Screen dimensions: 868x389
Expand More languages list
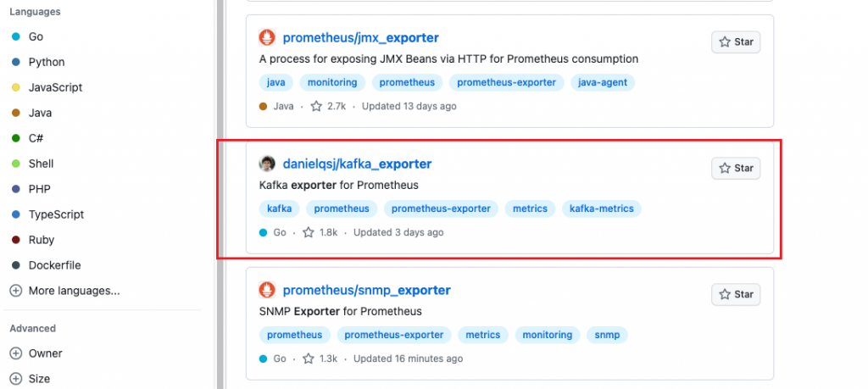65,291
